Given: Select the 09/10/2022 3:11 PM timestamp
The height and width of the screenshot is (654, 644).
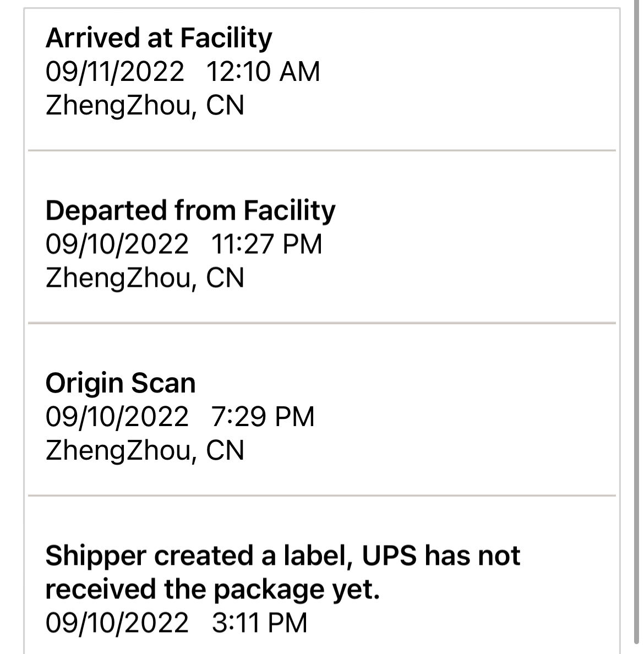Looking at the screenshot, I should pyautogui.click(x=176, y=623).
